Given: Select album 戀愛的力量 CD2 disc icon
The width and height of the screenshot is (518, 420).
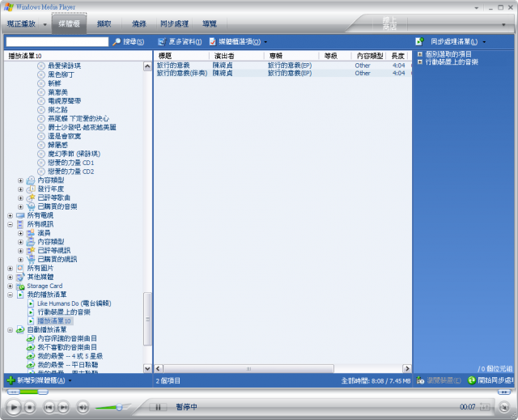Looking at the screenshot, I should pos(41,172).
